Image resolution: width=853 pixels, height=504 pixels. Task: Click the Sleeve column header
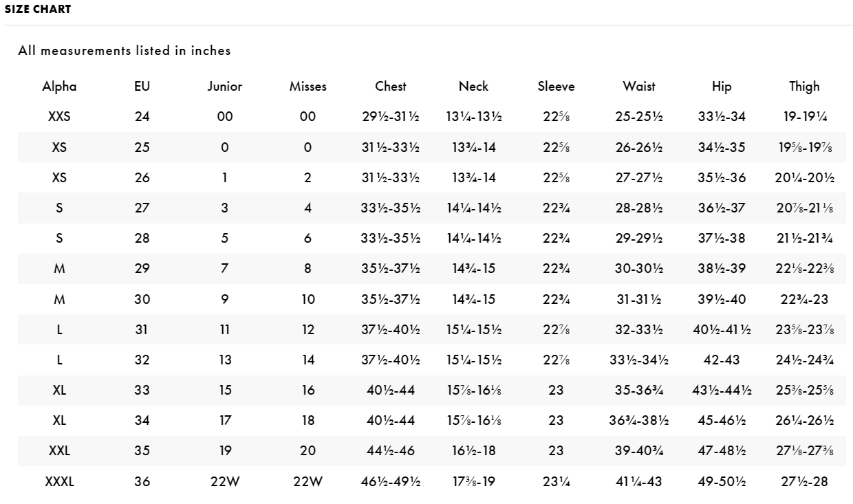556,87
